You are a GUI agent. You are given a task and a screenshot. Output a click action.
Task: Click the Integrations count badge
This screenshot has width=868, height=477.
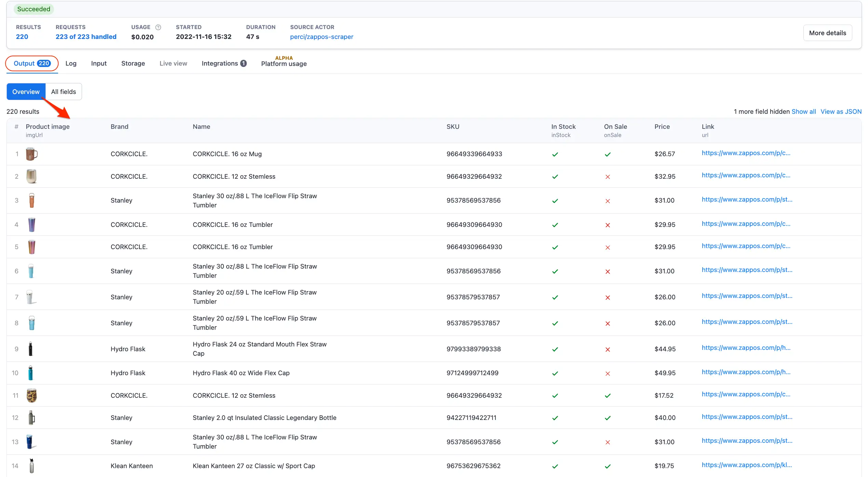[243, 64]
